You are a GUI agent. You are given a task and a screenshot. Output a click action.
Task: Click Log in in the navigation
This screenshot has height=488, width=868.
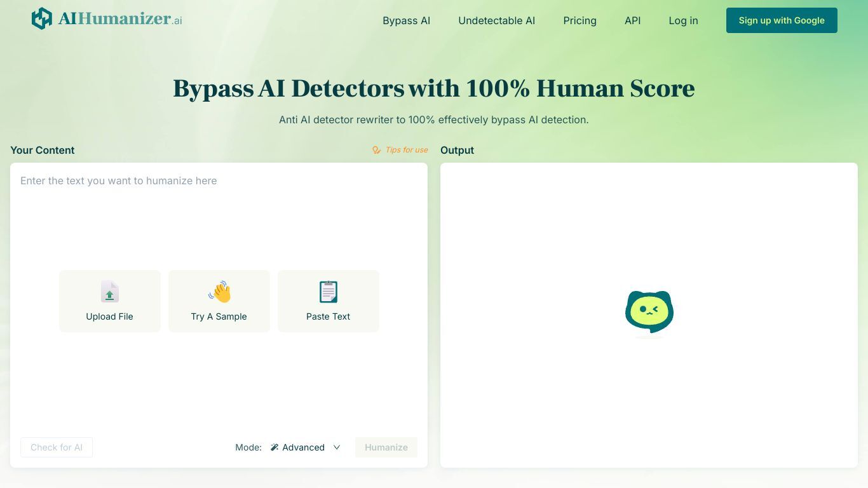[684, 20]
